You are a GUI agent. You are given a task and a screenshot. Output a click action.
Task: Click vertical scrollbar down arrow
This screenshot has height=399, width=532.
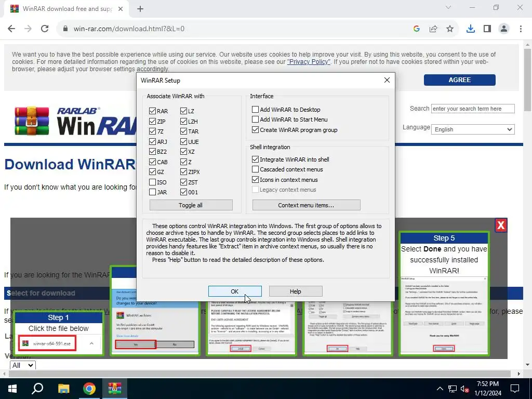coord(527,365)
